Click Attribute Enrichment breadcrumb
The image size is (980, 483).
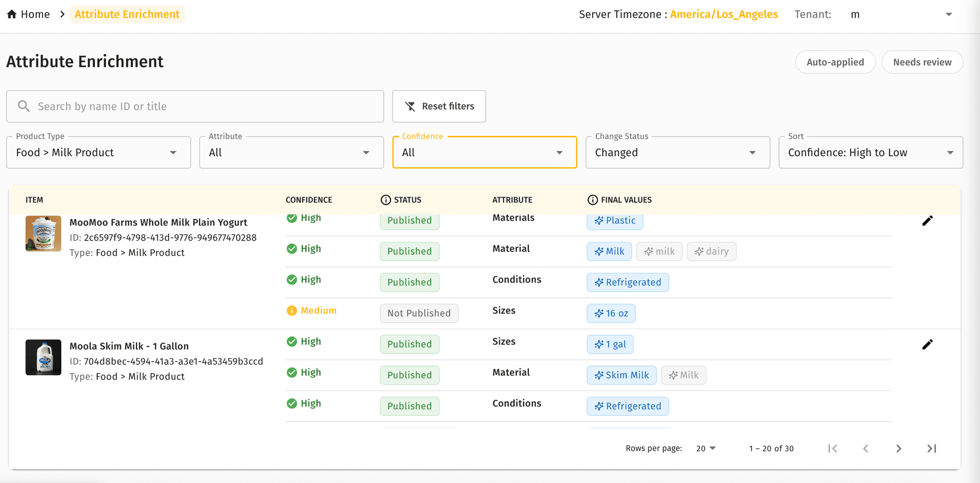127,14
